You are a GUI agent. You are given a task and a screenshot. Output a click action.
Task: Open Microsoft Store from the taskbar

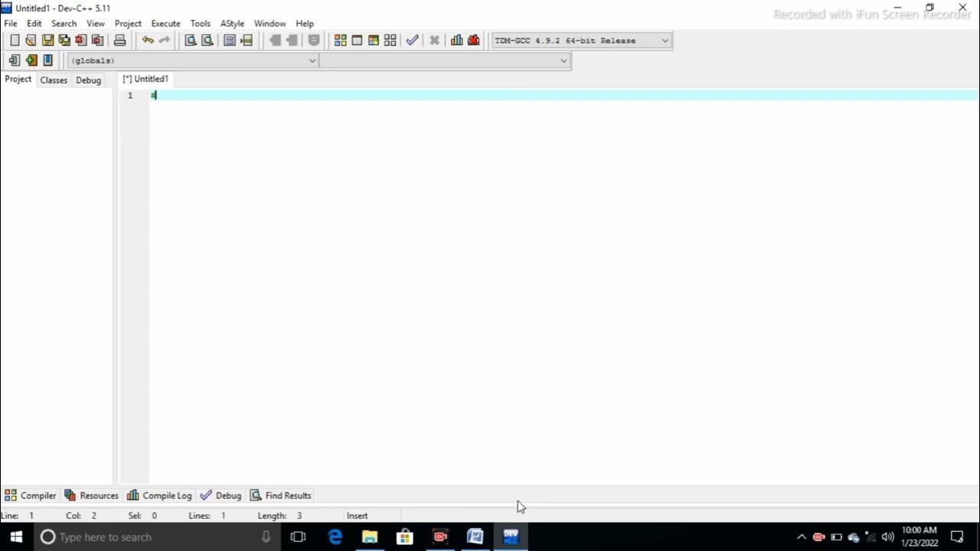(x=405, y=536)
